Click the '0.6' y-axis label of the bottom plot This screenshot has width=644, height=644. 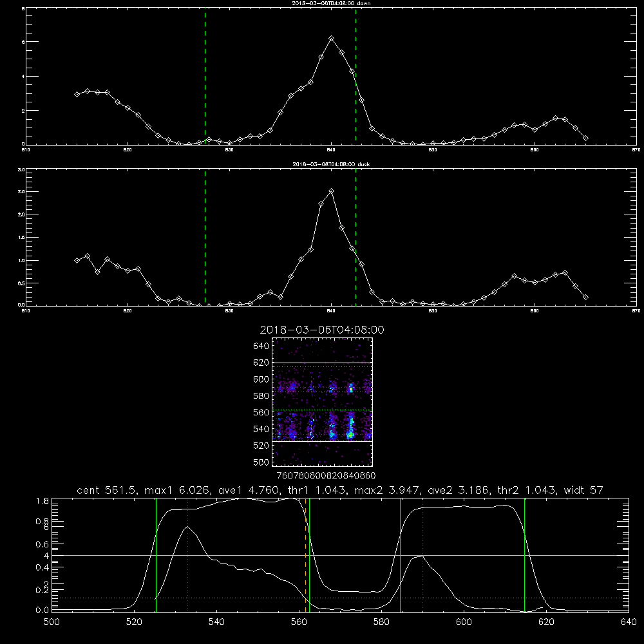(43, 544)
